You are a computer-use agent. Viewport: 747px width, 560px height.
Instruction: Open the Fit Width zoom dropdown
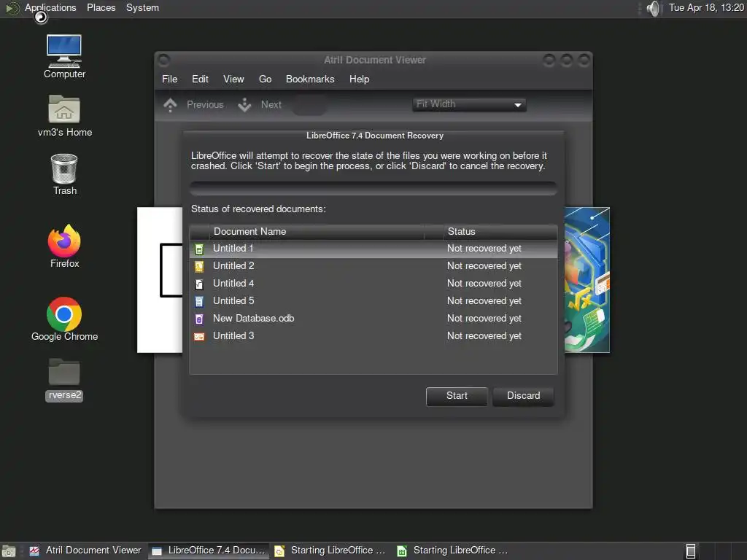pyautogui.click(x=469, y=104)
